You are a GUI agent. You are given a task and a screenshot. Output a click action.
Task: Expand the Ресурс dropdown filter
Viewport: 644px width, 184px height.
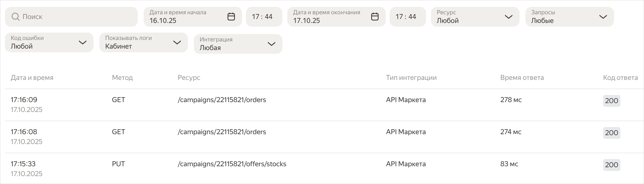(475, 17)
